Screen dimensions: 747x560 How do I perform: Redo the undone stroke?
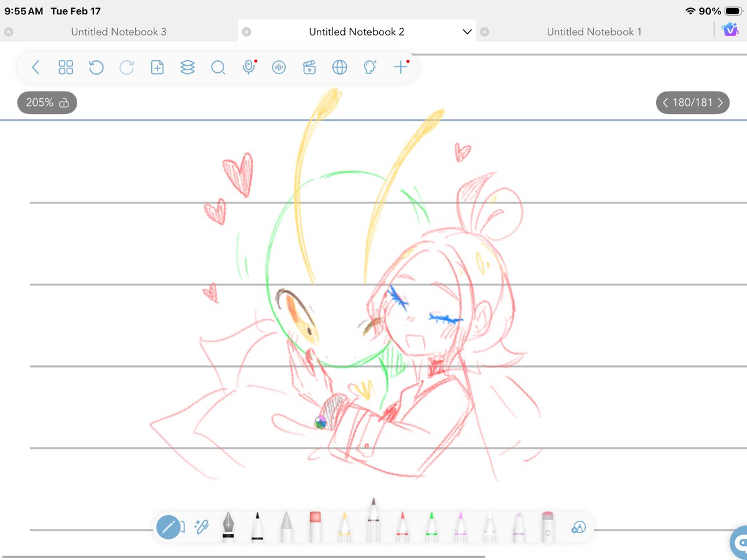tap(126, 67)
